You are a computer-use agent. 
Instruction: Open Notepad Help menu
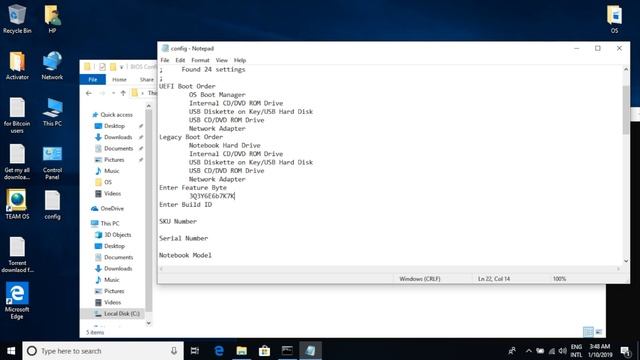coord(240,60)
